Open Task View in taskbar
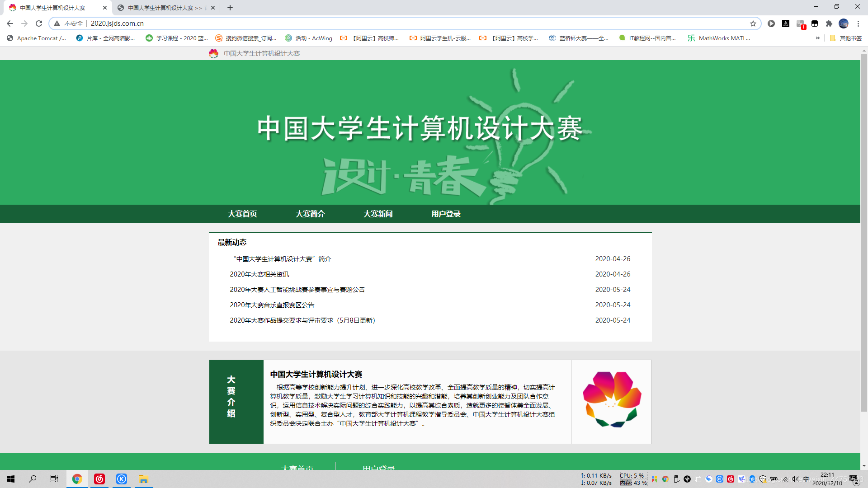Screen dimensions: 868x488 (54, 479)
